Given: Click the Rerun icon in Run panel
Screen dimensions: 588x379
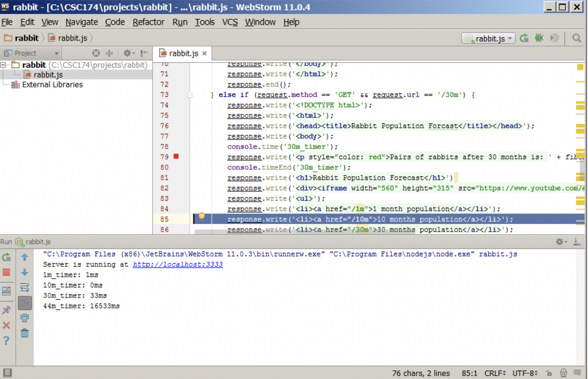Looking at the screenshot, I should click(x=6, y=257).
